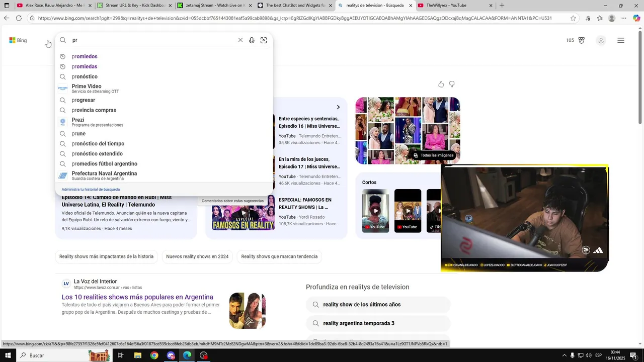Open "En la mira de los jueces, Episodio 17" video
The height and width of the screenshot is (362, 644).
click(x=309, y=163)
